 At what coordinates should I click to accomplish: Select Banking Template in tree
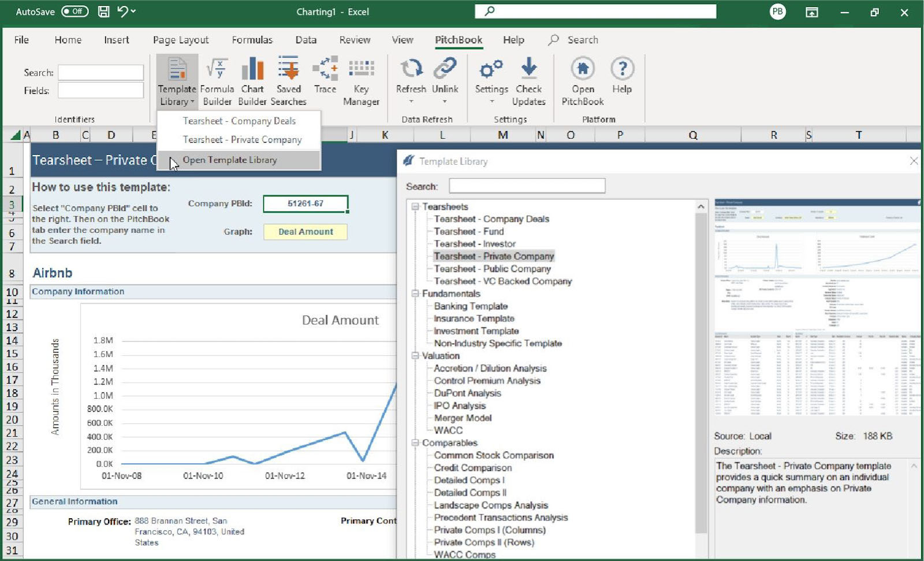pyautogui.click(x=471, y=306)
